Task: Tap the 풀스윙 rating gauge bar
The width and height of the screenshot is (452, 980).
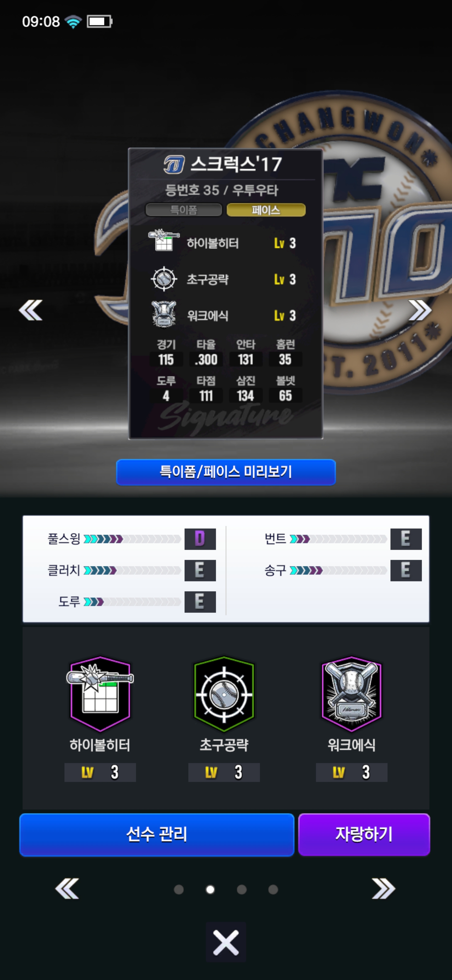Action: tap(132, 539)
